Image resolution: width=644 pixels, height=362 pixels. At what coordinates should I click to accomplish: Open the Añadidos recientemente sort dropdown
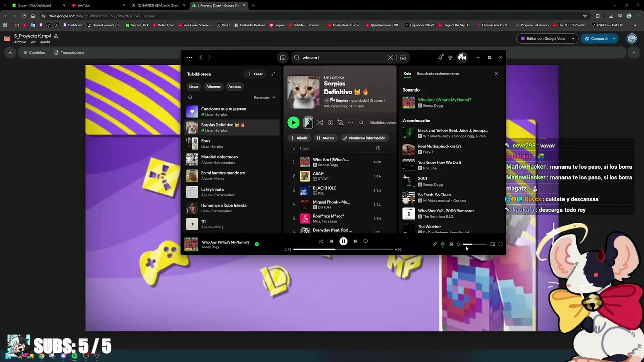coord(383,123)
